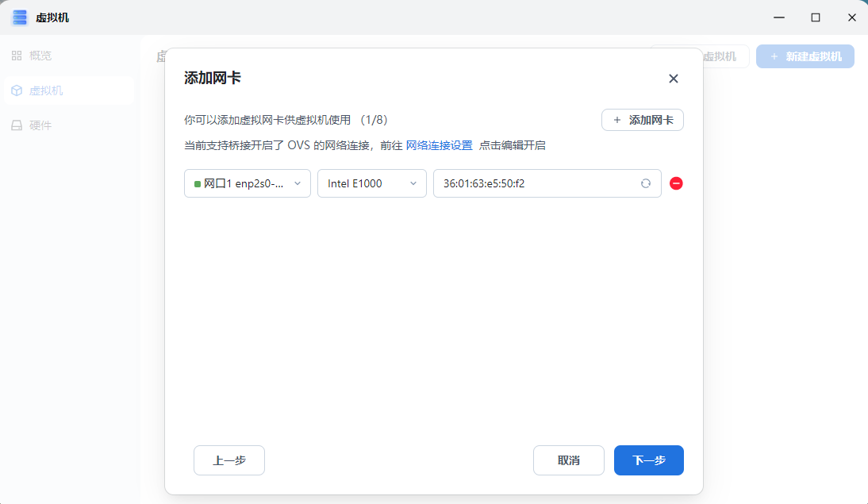Click the 添加网卡 plus button

tap(642, 120)
